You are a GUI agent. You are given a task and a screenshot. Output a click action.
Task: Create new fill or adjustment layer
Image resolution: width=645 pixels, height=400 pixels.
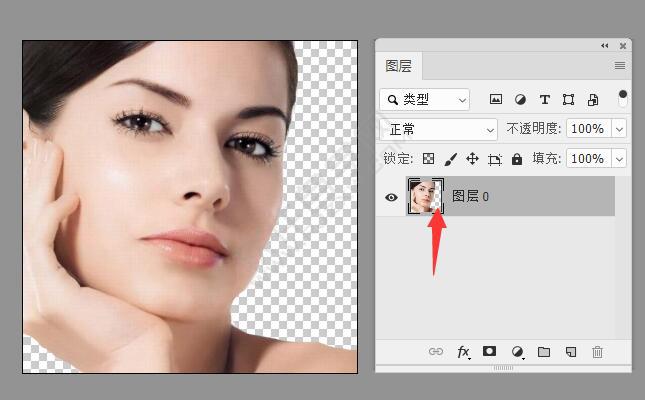point(517,352)
